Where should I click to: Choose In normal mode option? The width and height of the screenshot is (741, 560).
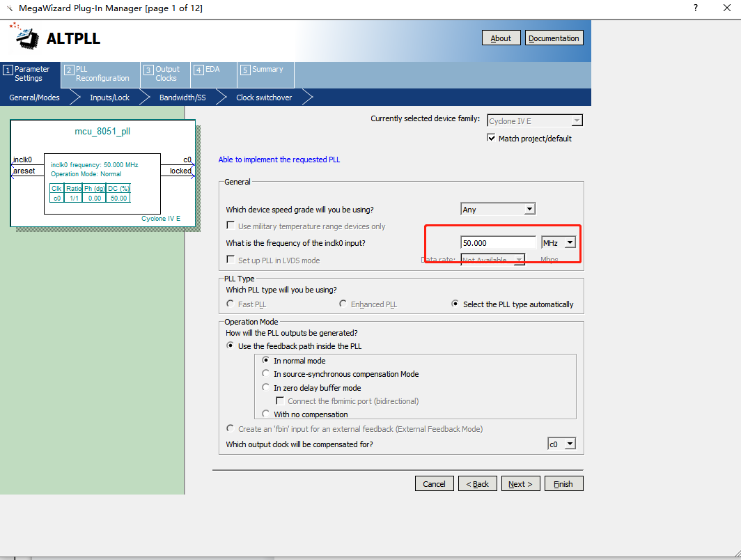266,360
